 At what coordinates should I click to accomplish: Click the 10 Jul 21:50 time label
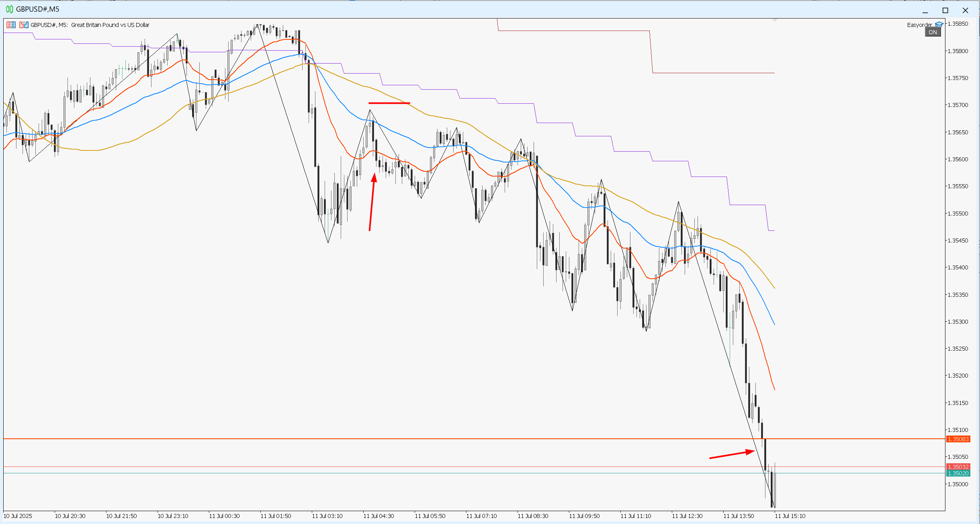pyautogui.click(x=121, y=516)
